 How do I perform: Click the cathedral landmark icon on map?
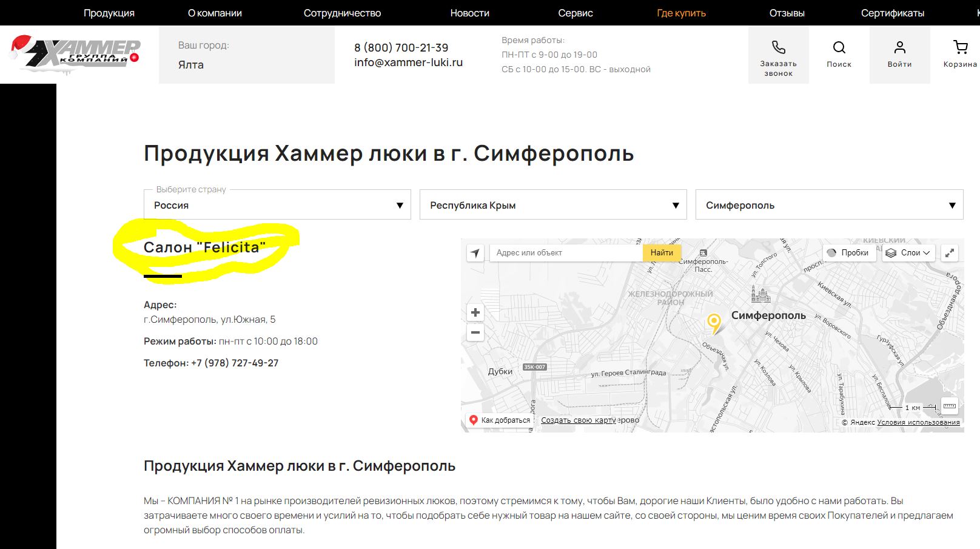coord(760,294)
